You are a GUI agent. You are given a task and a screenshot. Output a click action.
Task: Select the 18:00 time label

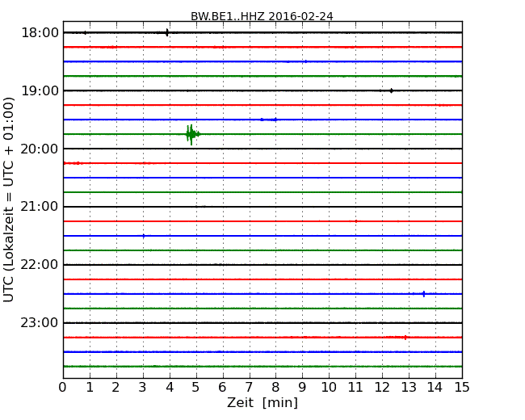click(x=40, y=33)
